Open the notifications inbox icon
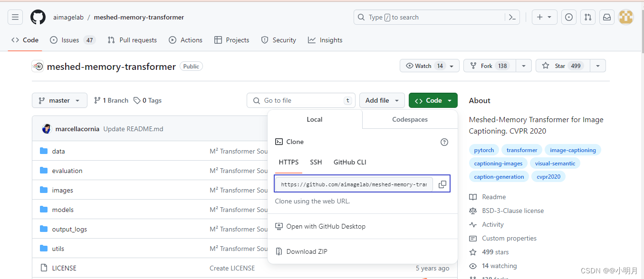 (607, 18)
